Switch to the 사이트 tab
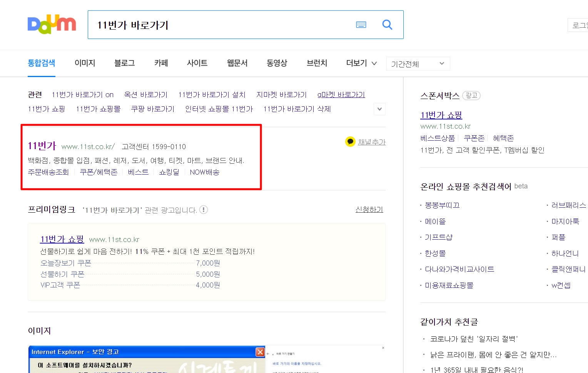This screenshot has height=373, width=588. pos(197,63)
